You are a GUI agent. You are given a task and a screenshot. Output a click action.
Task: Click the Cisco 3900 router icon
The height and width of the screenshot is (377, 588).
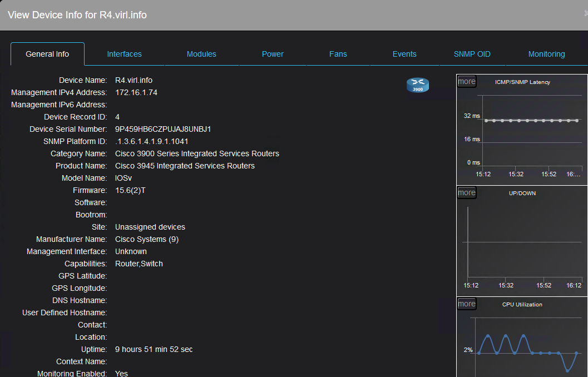417,85
